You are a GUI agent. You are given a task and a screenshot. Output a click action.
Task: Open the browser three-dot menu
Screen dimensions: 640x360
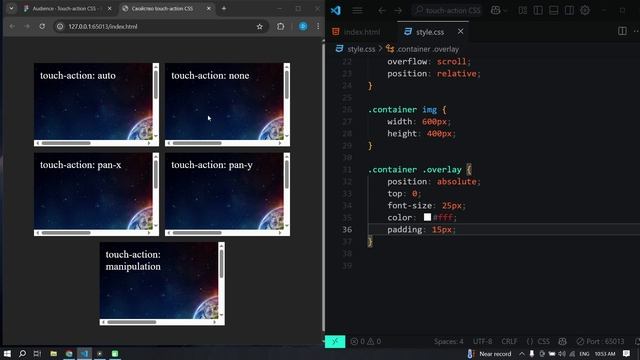pyautogui.click(x=318, y=27)
